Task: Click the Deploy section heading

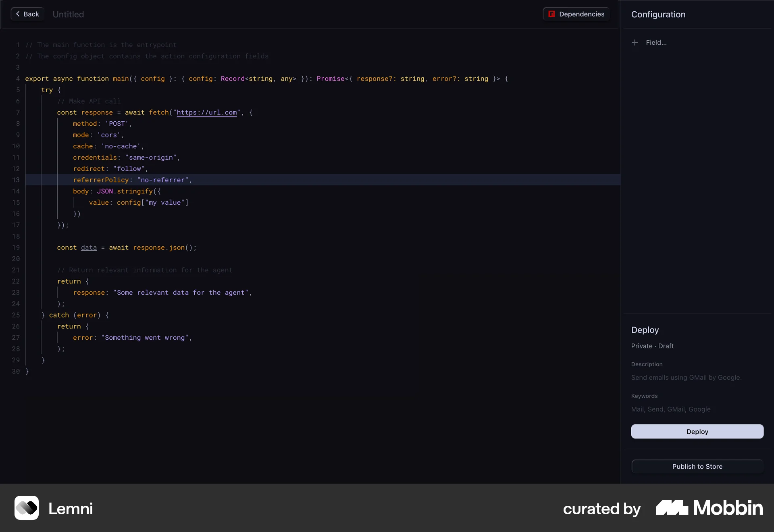Action: tap(645, 330)
